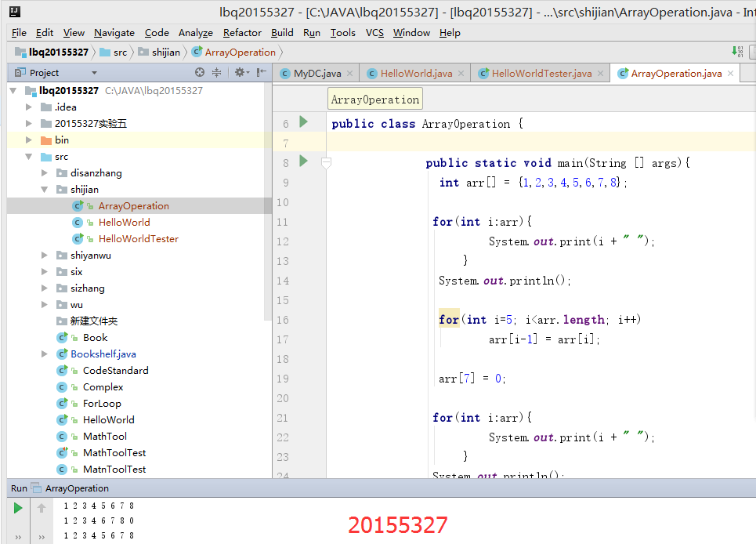Open the Help menu

pyautogui.click(x=450, y=33)
